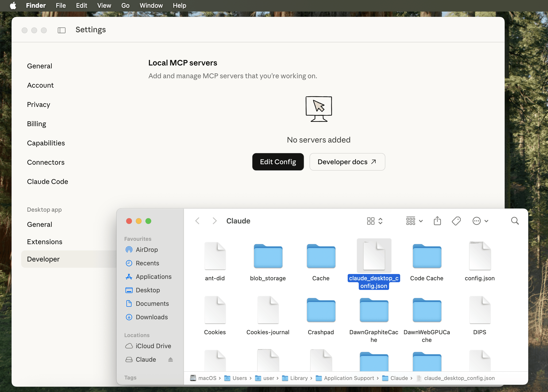Click the Tags icon in Finder toolbar
The image size is (548, 392).
pos(456,221)
